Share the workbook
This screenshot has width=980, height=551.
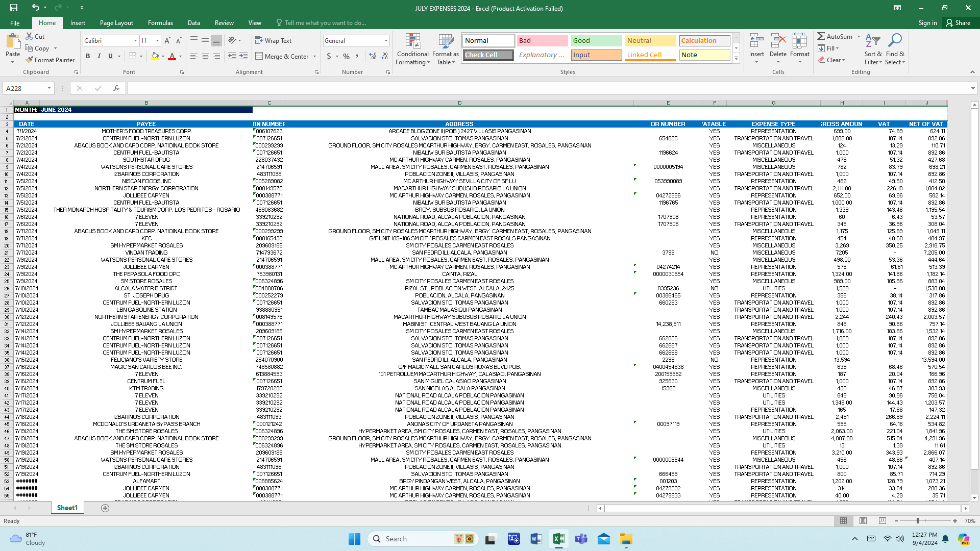(958, 23)
